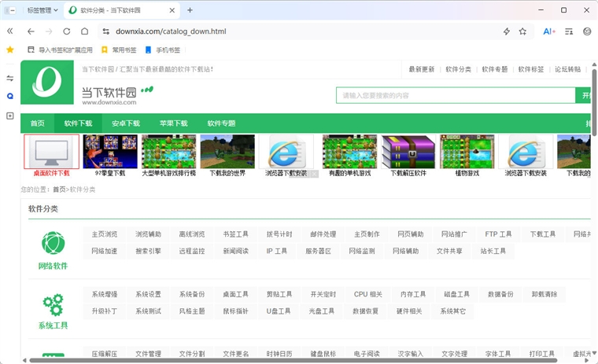Click the downxia green logo
This screenshot has width=598, height=364.
click(x=47, y=82)
